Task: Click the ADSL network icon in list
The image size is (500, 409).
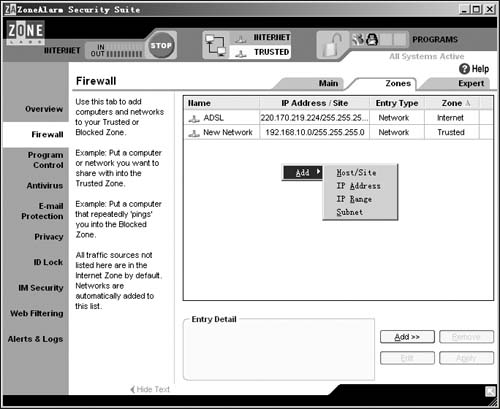Action: (x=194, y=118)
